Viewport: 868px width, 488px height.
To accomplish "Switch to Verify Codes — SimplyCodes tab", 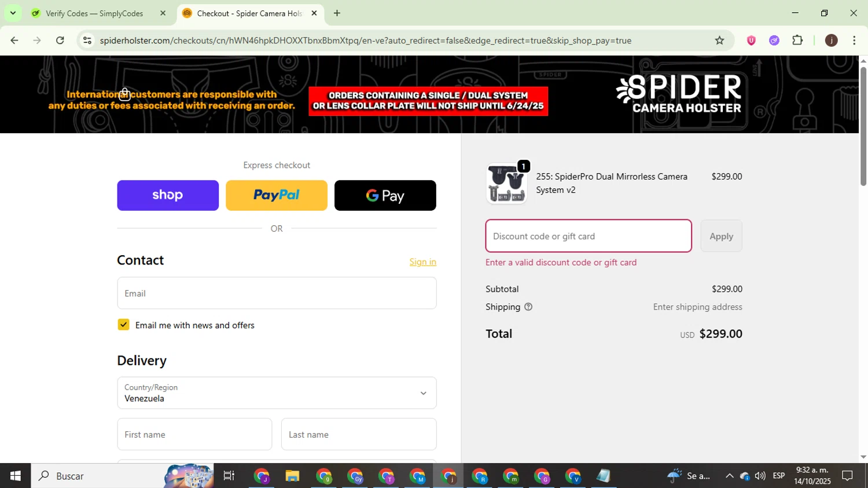I will click(94, 13).
